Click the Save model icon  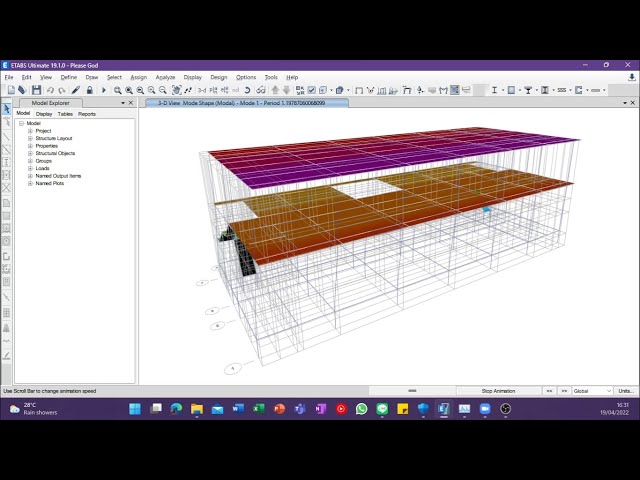pos(36,90)
